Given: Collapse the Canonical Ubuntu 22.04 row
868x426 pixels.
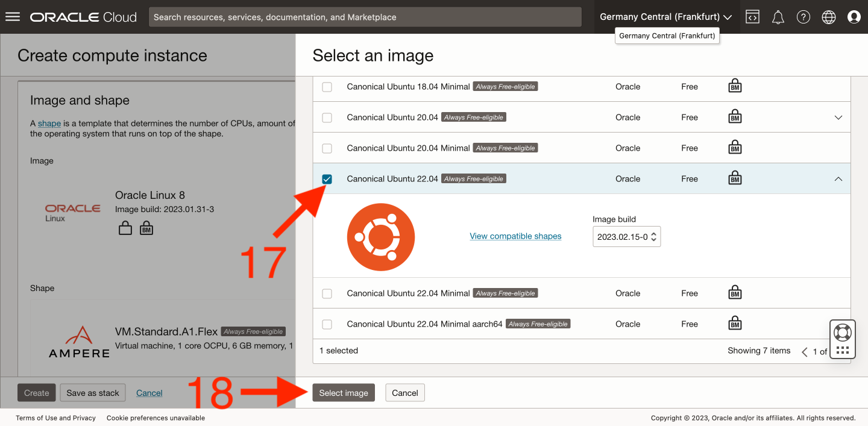Looking at the screenshot, I should coord(838,179).
